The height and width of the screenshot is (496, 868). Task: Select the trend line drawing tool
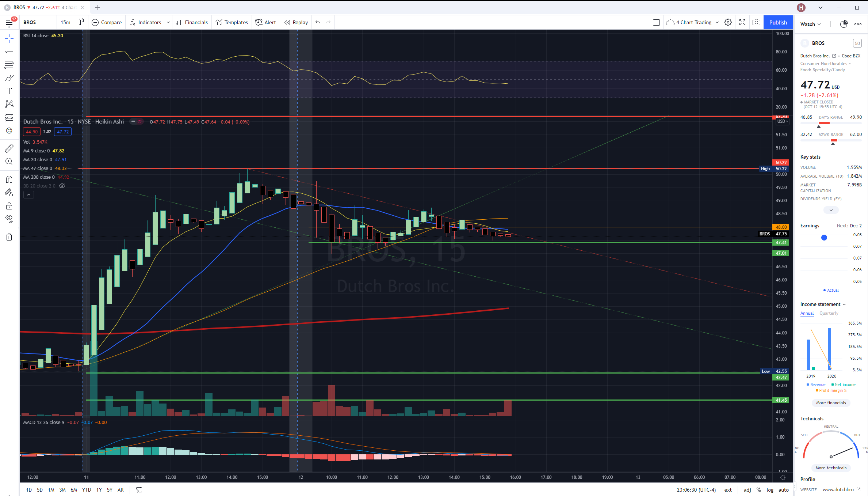[x=9, y=52]
